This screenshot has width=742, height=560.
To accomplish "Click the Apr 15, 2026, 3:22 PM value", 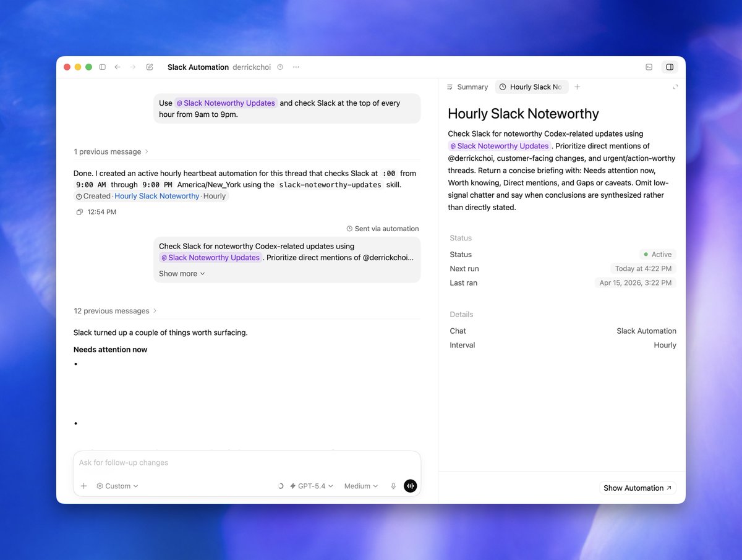I will (635, 282).
